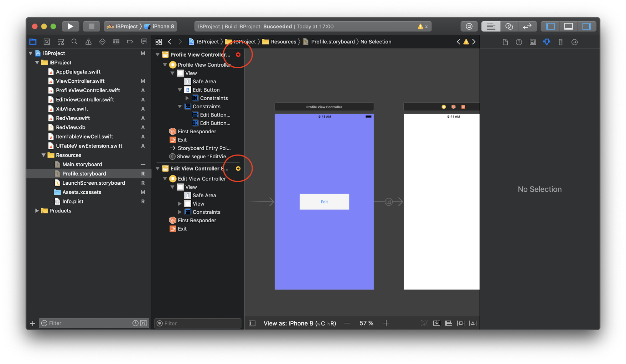Select Main.storyboard in file navigator
The height and width of the screenshot is (364, 626).
pos(82,164)
